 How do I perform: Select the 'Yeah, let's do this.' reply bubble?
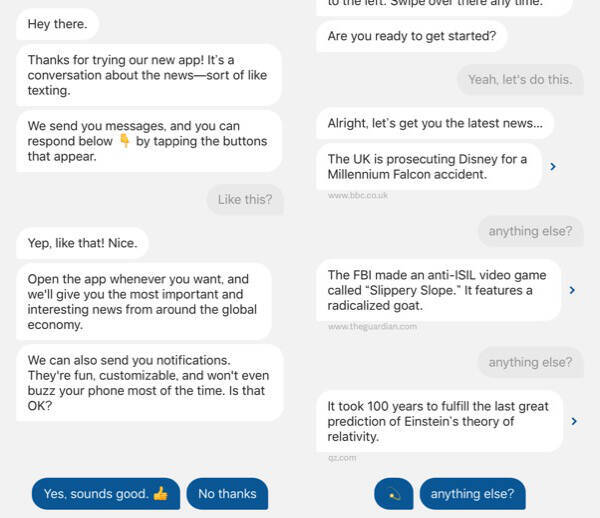click(520, 79)
